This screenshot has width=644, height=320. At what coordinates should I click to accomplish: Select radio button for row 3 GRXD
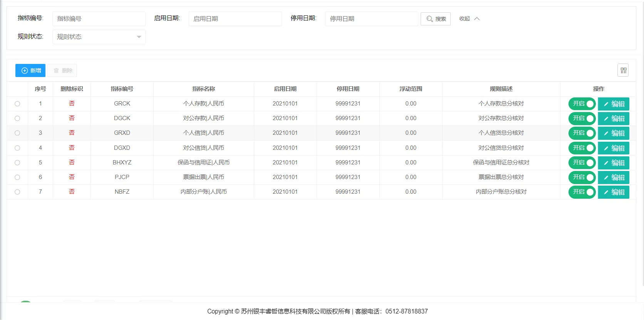17,133
